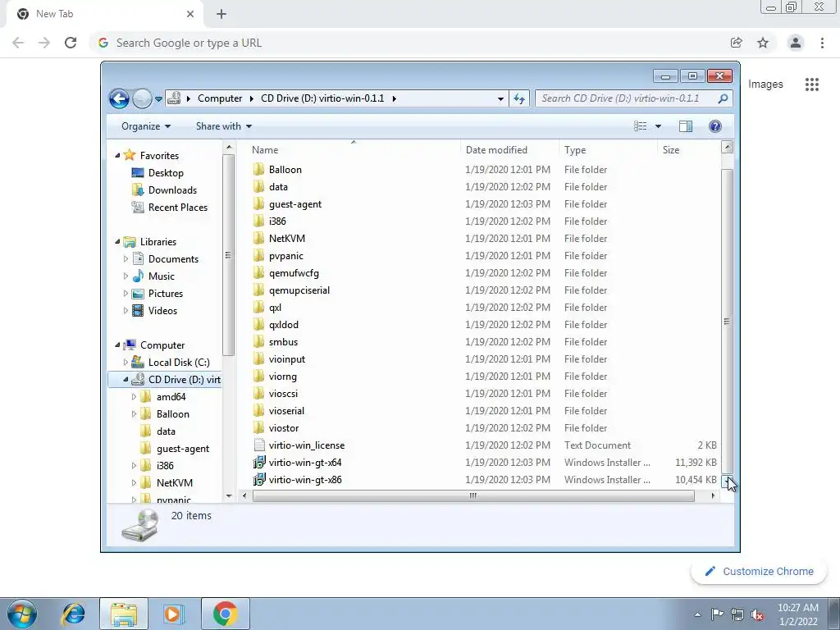Open the Google apps grid icon
This screenshot has height=630, width=840.
click(x=812, y=84)
